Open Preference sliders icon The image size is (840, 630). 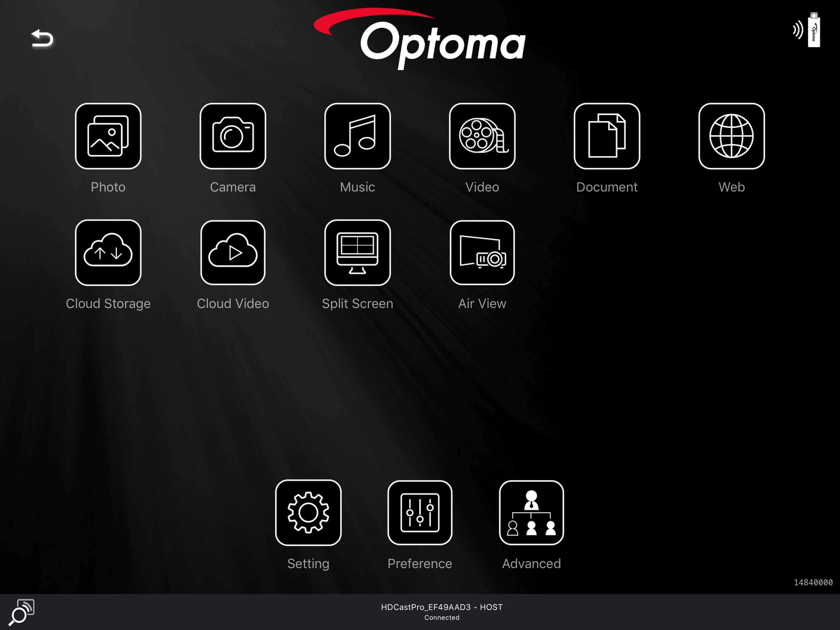(420, 512)
